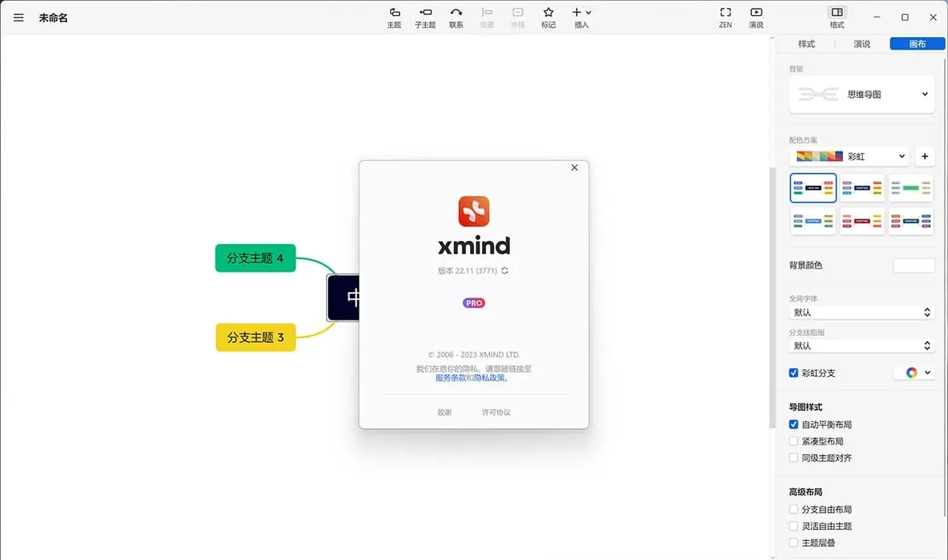The height and width of the screenshot is (560, 948).
Task: Add a custom color scheme
Action: 925,156
